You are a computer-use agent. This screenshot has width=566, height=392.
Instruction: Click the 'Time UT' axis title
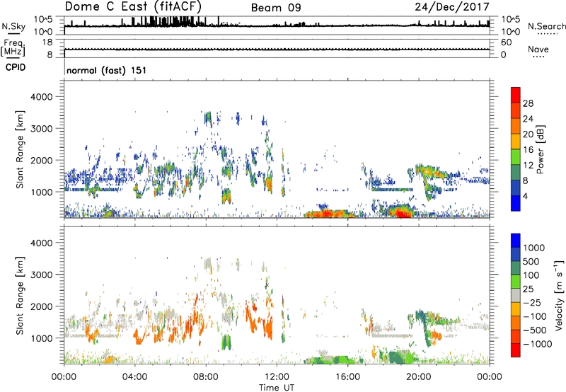pos(277,387)
